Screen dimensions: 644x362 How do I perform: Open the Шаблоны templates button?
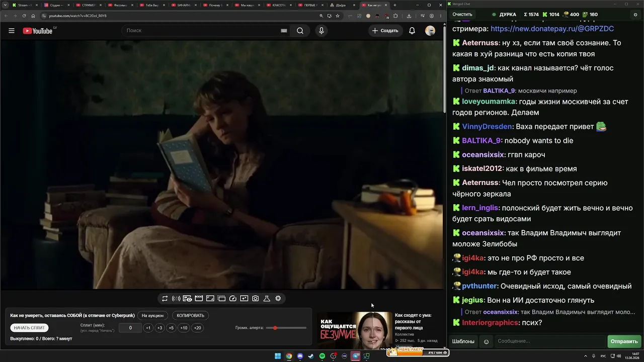coord(463,341)
